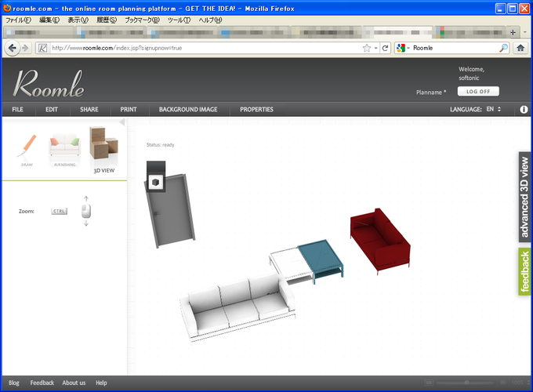Open the EDIT menu
Viewport: 533px width, 392px height.
pos(52,110)
